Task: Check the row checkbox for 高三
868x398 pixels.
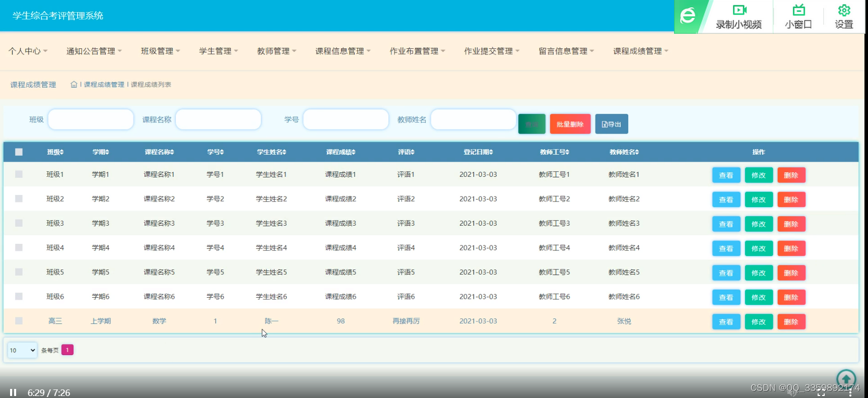Action: 19,321
